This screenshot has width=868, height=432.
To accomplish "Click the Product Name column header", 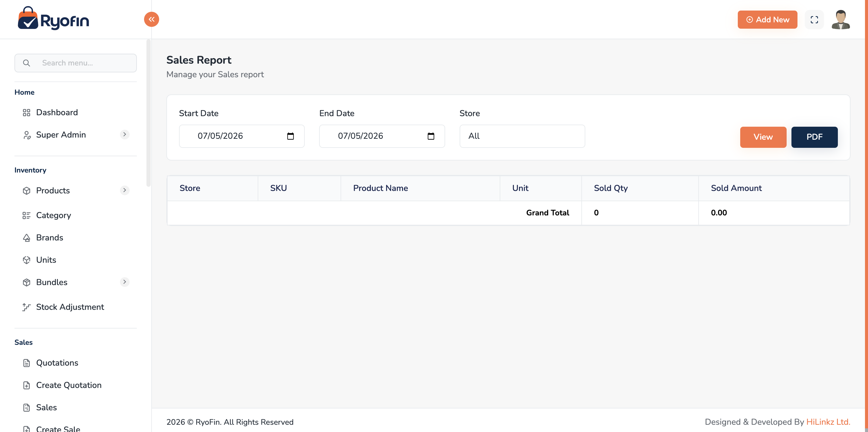I will click(420, 188).
